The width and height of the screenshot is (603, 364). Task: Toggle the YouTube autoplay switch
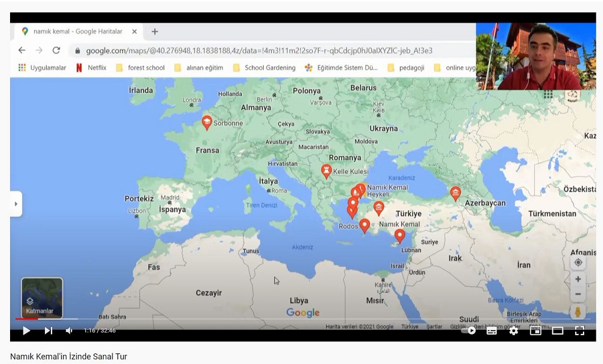(x=469, y=330)
